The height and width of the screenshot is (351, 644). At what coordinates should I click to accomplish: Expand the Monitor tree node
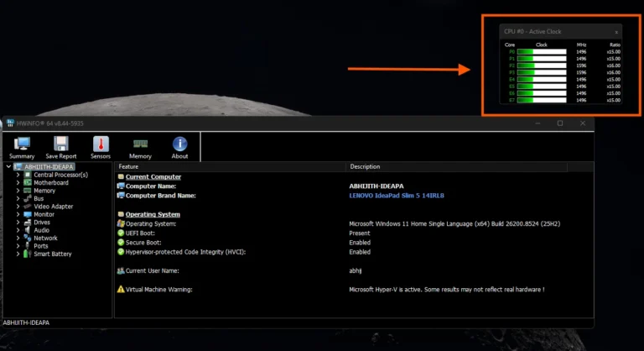pos(18,214)
